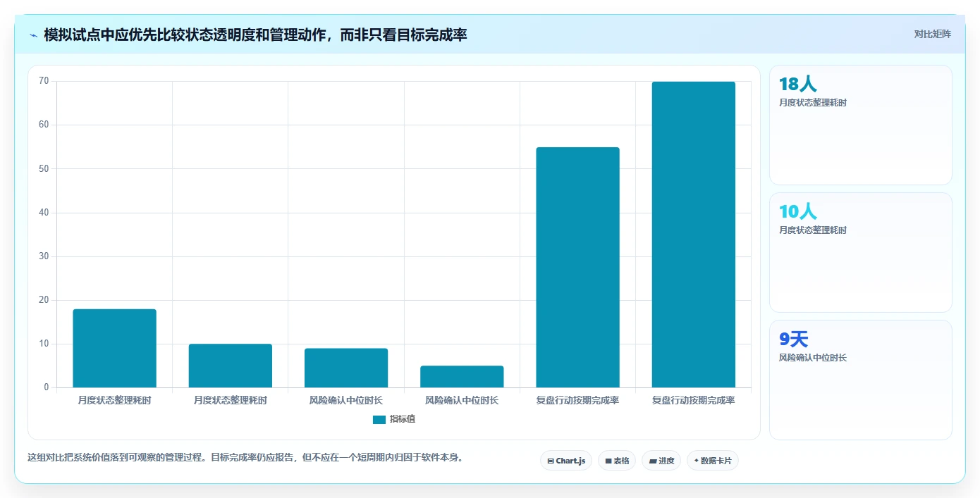
Task: Toggle the 指标值 legend text
Action: tap(403, 419)
